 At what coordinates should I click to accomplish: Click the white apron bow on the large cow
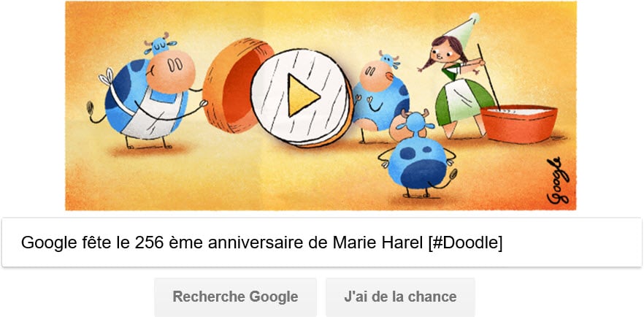(x=106, y=77)
